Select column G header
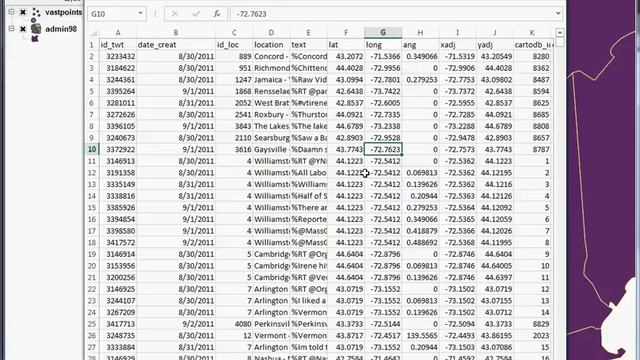The height and width of the screenshot is (360, 640). (x=383, y=33)
